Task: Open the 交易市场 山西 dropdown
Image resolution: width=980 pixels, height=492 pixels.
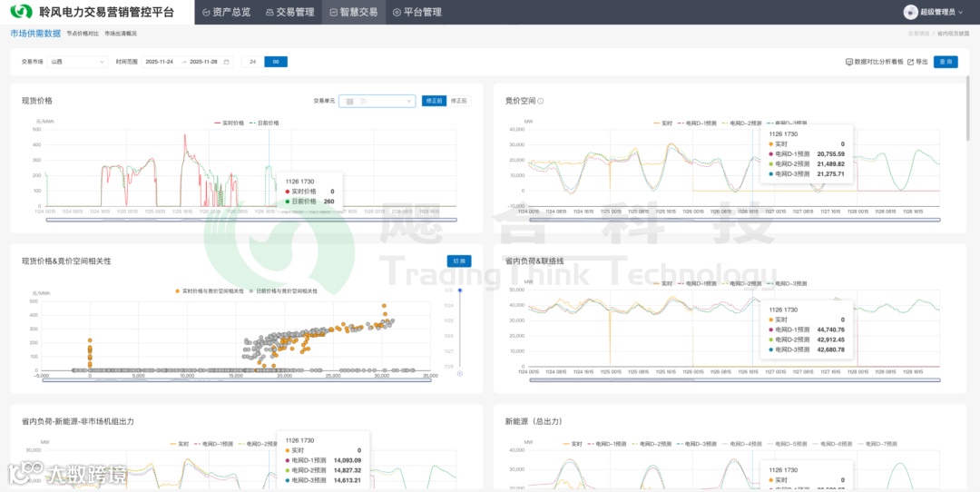Action: pos(78,62)
